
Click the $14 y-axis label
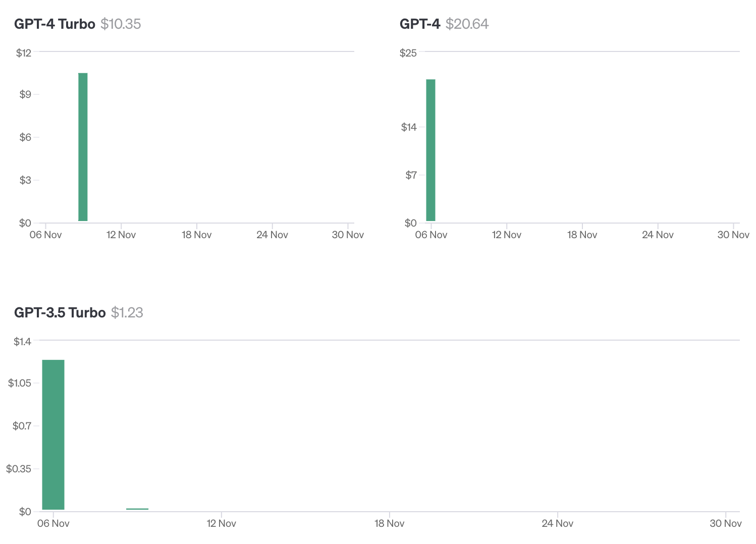pos(409,127)
